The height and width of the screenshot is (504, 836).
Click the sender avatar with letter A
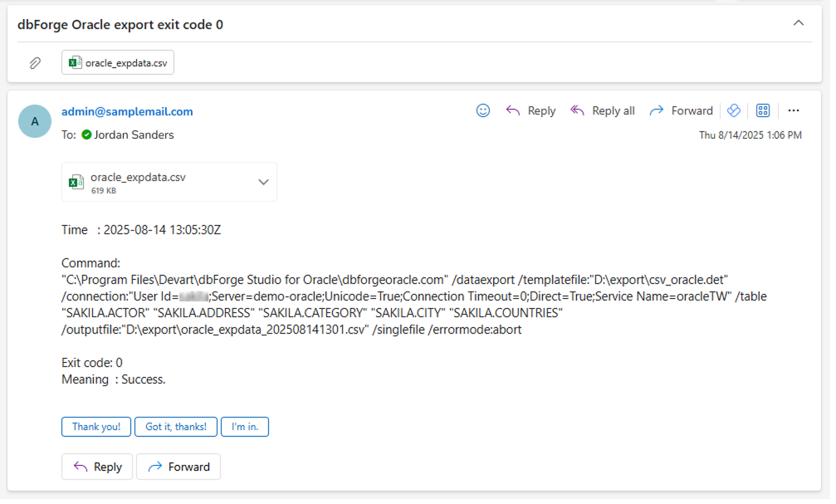pyautogui.click(x=34, y=121)
